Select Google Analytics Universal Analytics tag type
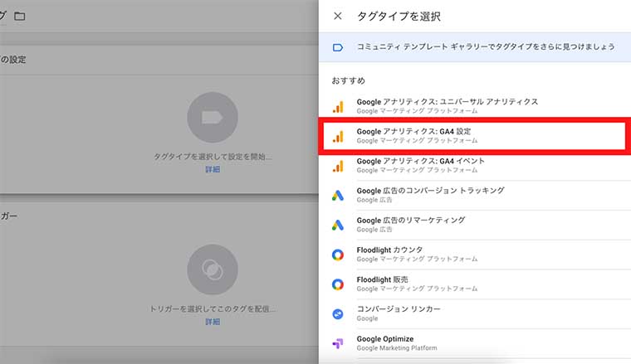631x364 pixels. point(475,106)
